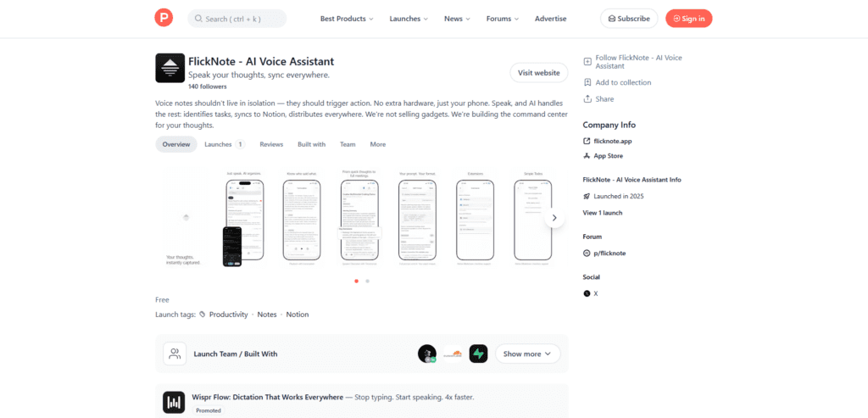The height and width of the screenshot is (418, 868).
Task: Click the FlickNote - AI Voice Assistant title
Action: 261,61
